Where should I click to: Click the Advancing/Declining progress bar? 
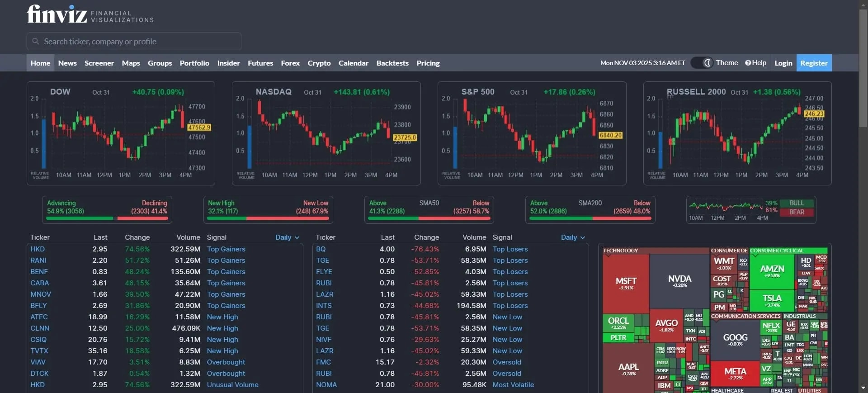pyautogui.click(x=107, y=218)
